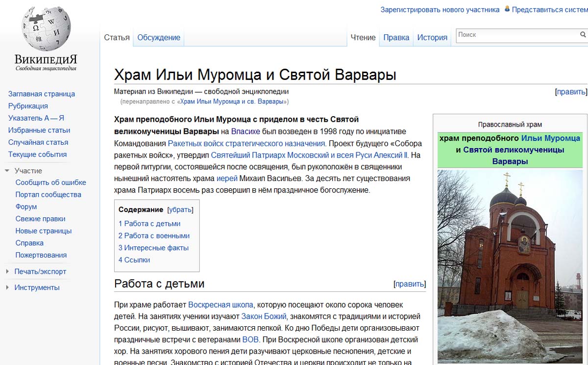Click Сообщить об ошибке link
The height and width of the screenshot is (365, 588).
[50, 182]
